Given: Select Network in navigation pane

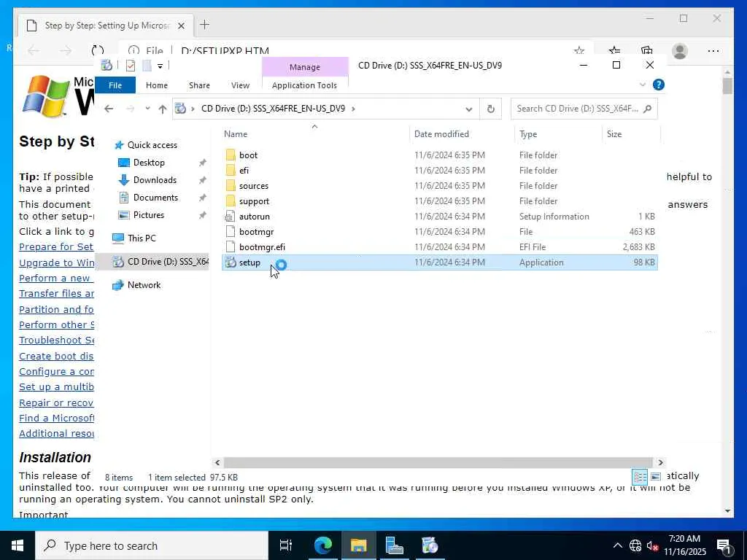Looking at the screenshot, I should point(144,285).
